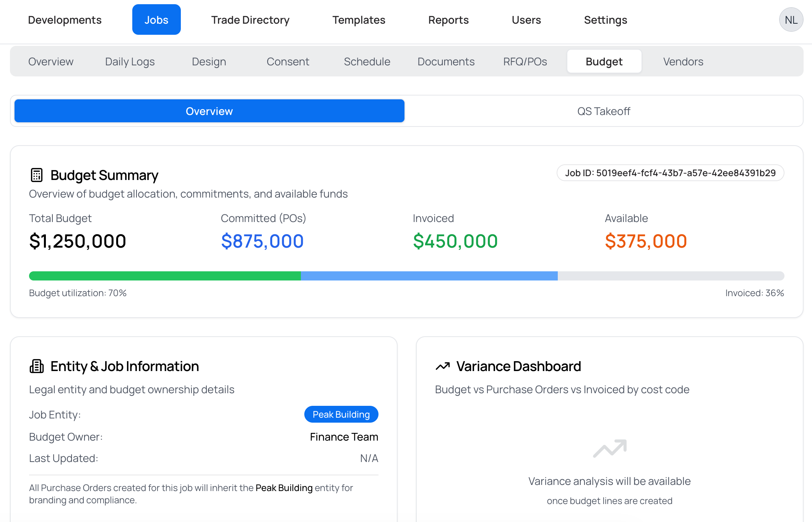Click the 'Total Budget' label
The height and width of the screenshot is (522, 812).
pos(60,218)
